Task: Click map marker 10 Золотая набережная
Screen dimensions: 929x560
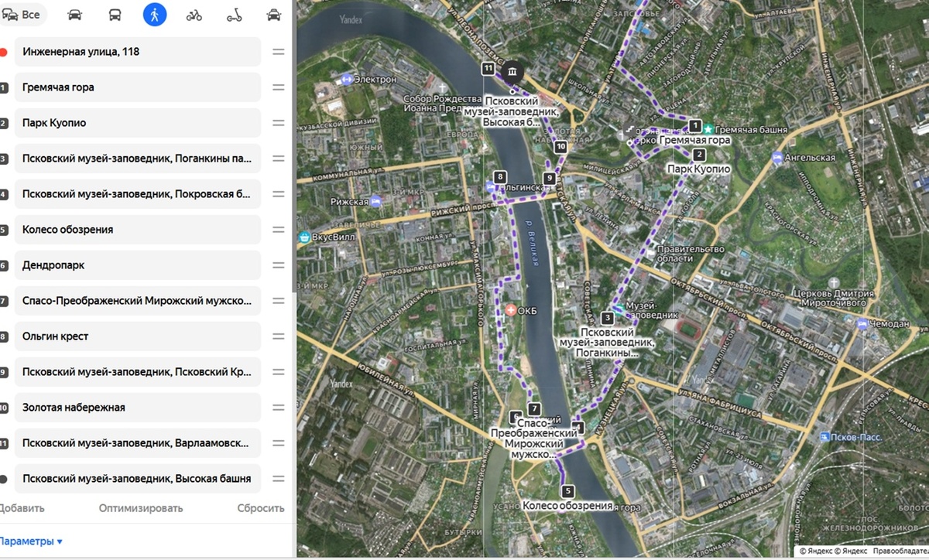Action: click(560, 146)
